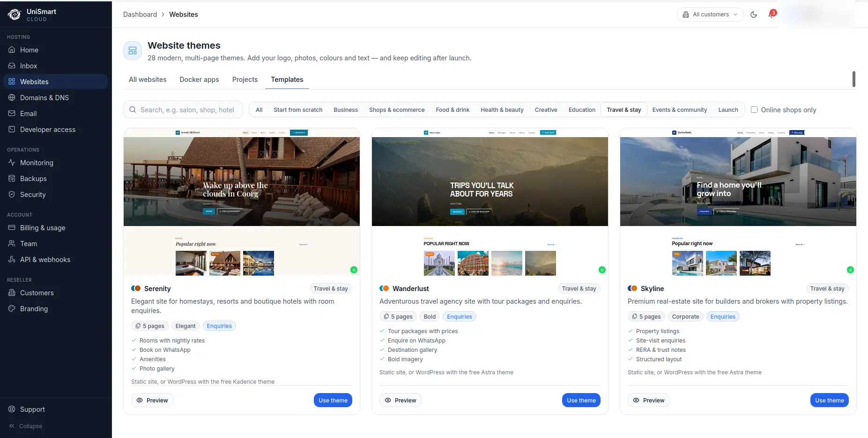Switch to the All websites tab
Screen dimensions: 868x438
(x=148, y=80)
